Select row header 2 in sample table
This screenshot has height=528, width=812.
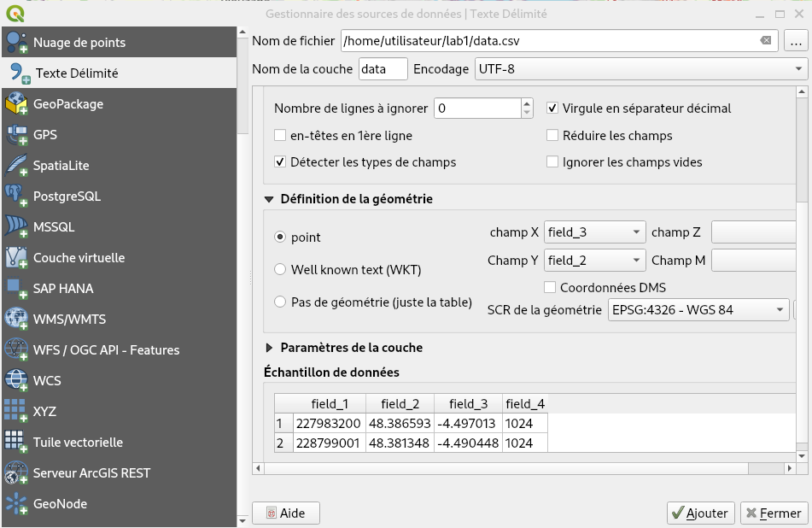pos(283,443)
